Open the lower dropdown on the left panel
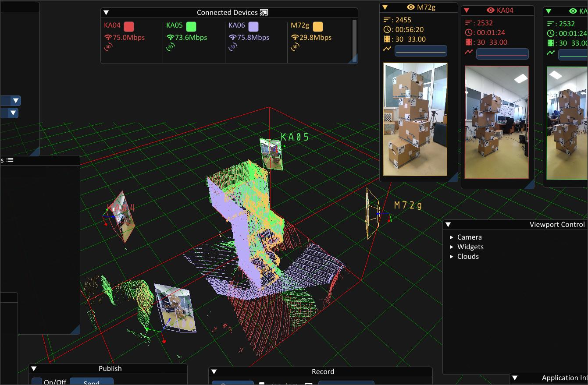 click(14, 113)
